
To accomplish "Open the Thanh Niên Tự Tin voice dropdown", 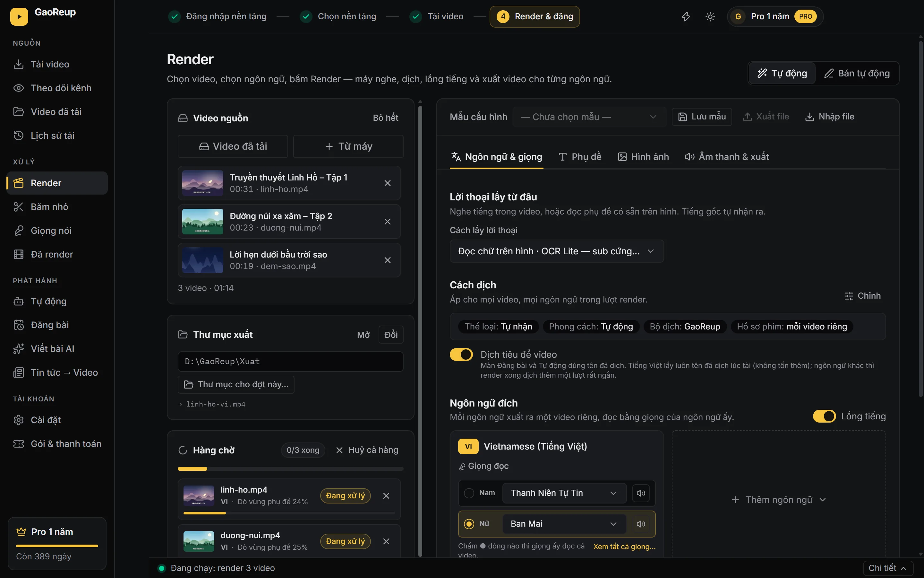I will (564, 493).
